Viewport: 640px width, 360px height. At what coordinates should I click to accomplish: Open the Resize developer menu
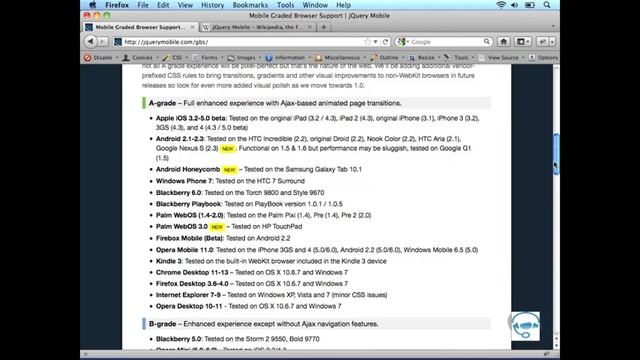422,58
